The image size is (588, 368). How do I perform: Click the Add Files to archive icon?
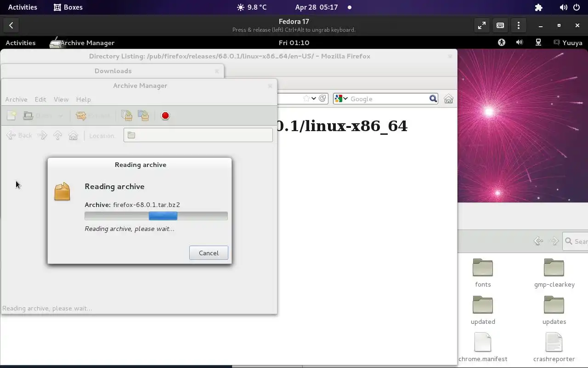click(126, 115)
